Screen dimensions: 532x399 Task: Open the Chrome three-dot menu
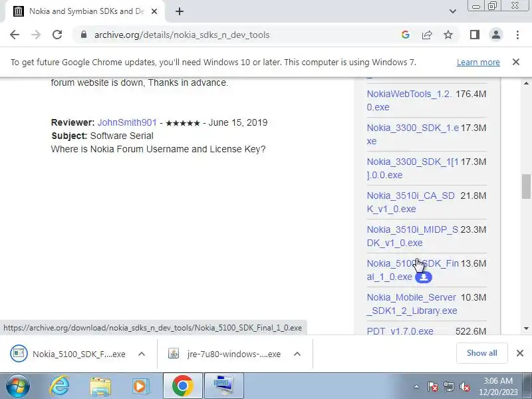click(517, 35)
